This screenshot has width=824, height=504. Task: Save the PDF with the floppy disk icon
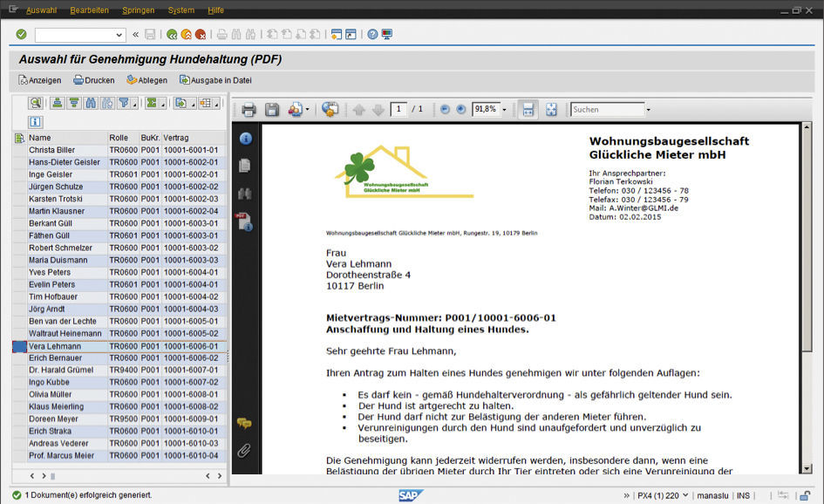(272, 110)
